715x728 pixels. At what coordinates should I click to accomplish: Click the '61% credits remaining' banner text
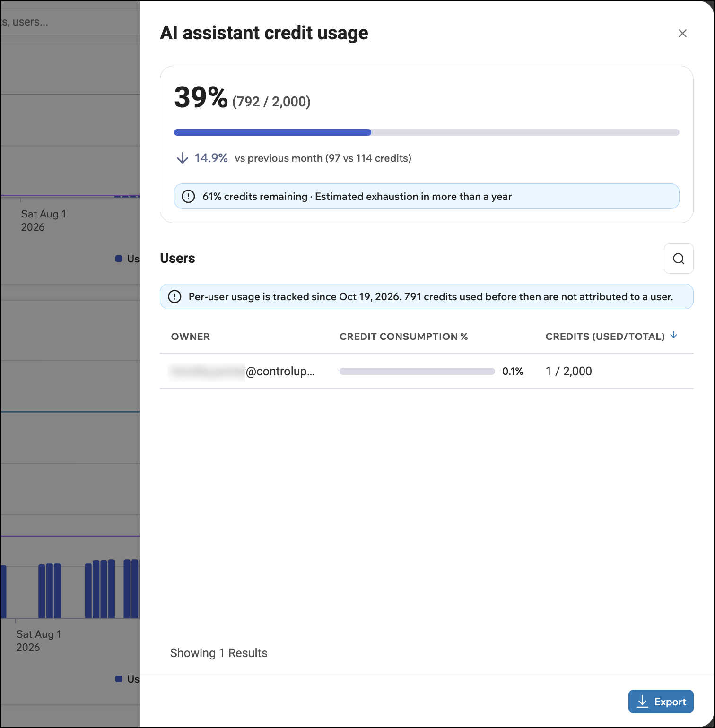[x=357, y=197]
